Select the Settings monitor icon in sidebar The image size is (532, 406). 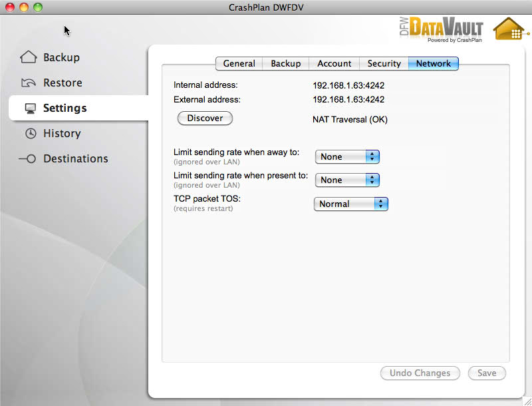(x=30, y=108)
